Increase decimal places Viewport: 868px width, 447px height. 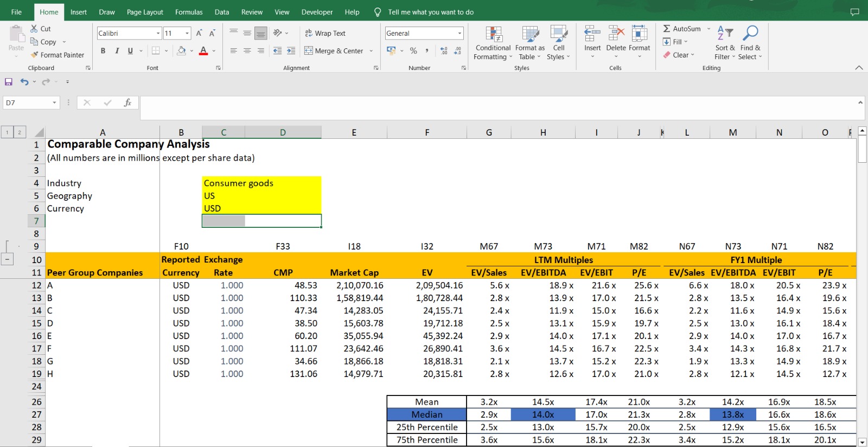click(444, 50)
